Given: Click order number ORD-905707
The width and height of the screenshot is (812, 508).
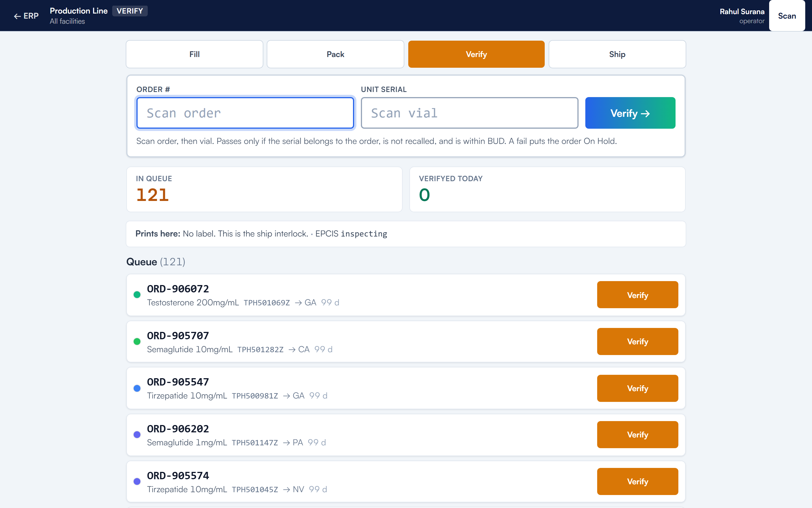Looking at the screenshot, I should [178, 335].
